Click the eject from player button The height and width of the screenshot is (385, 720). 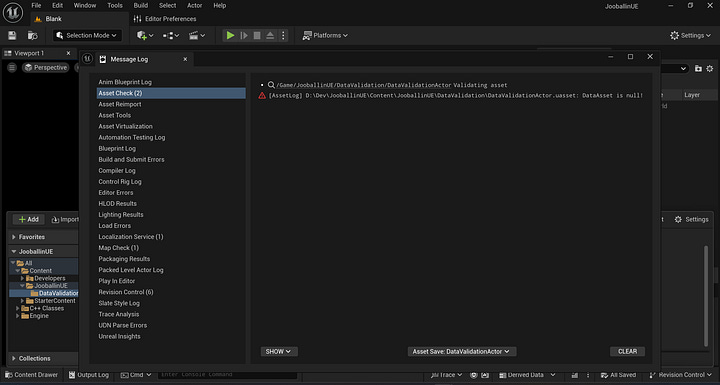pos(270,35)
